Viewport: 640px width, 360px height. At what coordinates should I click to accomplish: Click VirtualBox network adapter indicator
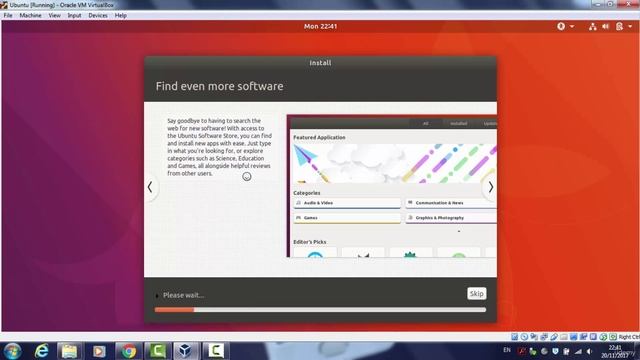(544, 337)
